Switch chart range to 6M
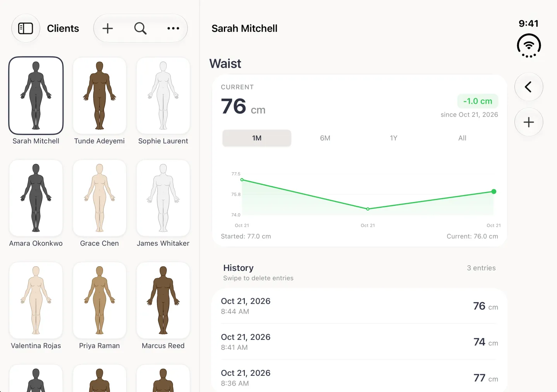 pyautogui.click(x=325, y=138)
